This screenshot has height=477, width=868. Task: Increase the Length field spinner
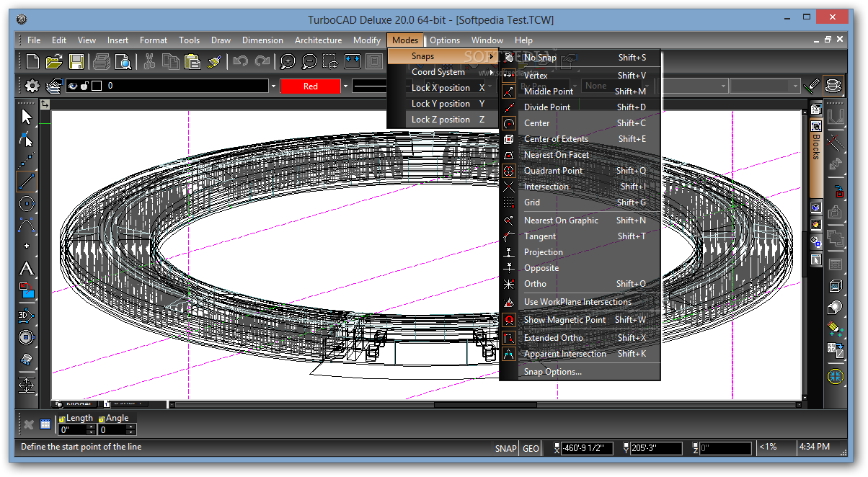[91, 427]
